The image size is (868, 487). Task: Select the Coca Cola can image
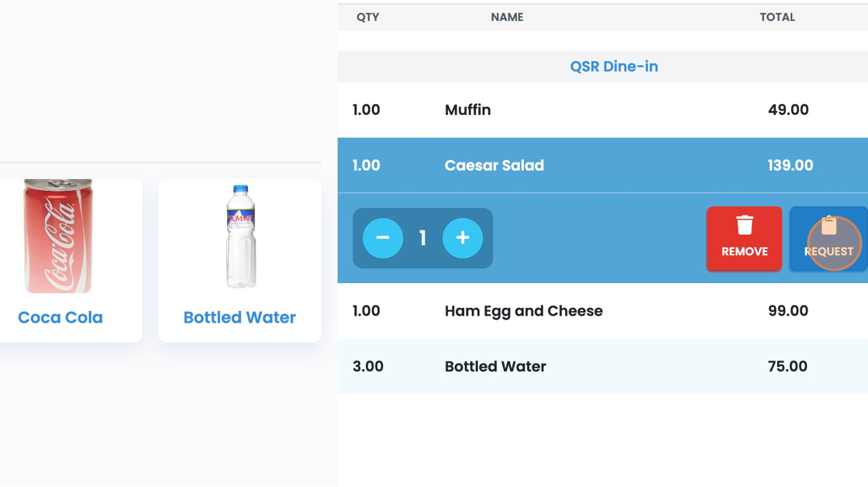coord(58,237)
